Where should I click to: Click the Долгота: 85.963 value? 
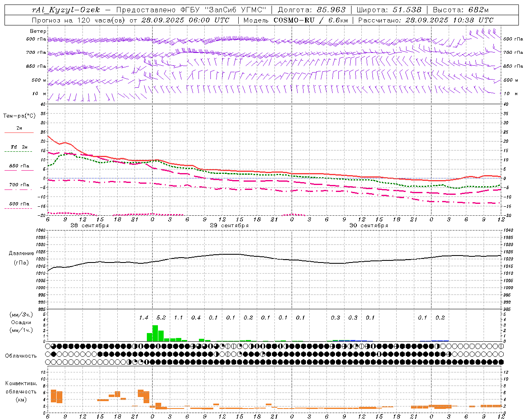point(312,10)
